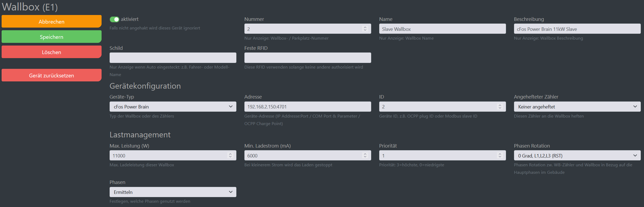Focus the Schild input field

(173, 58)
